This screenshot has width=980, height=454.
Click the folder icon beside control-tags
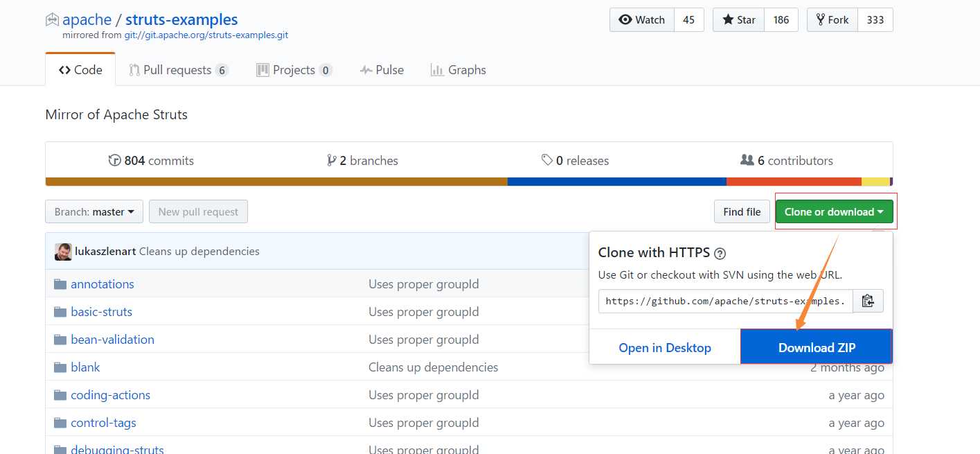pos(60,423)
